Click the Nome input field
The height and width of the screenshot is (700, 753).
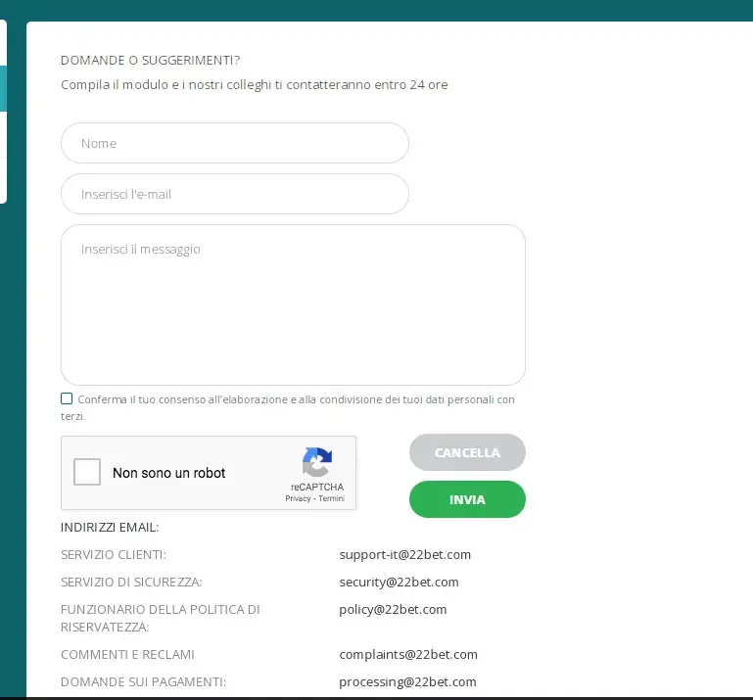[235, 143]
